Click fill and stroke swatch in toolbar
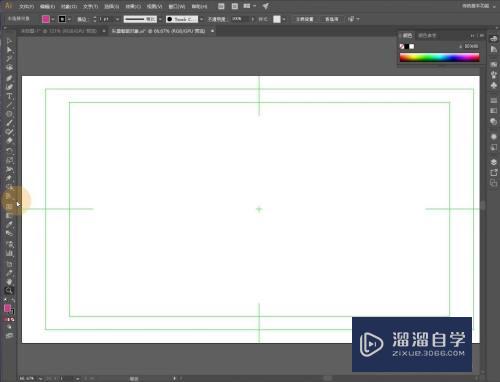Image resolution: width=500 pixels, height=382 pixels. (9, 309)
